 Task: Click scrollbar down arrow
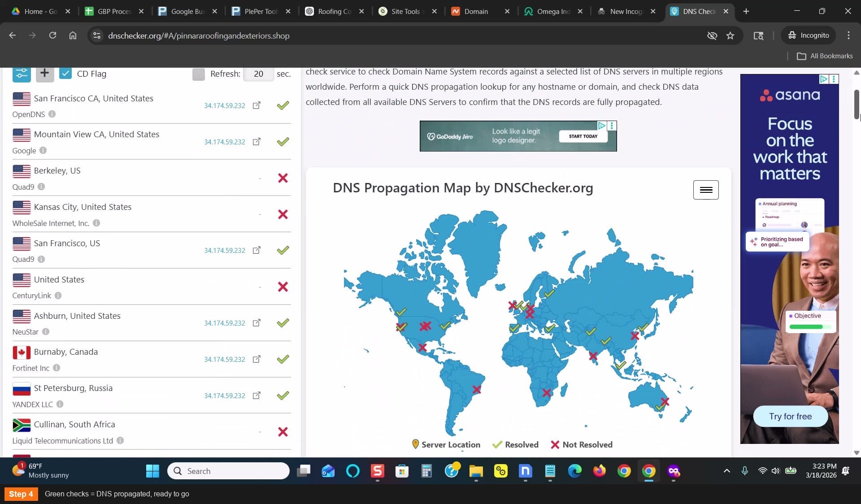(x=857, y=453)
